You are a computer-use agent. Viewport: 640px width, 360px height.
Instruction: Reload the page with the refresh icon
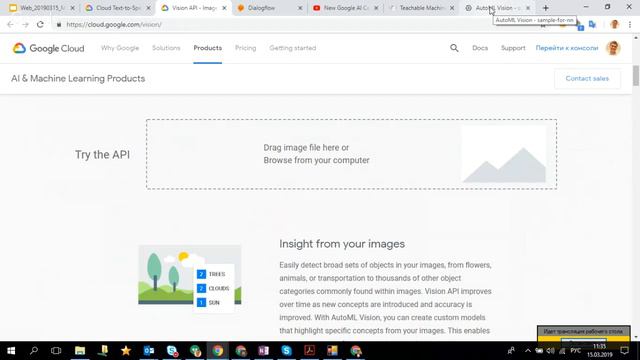(40, 24)
